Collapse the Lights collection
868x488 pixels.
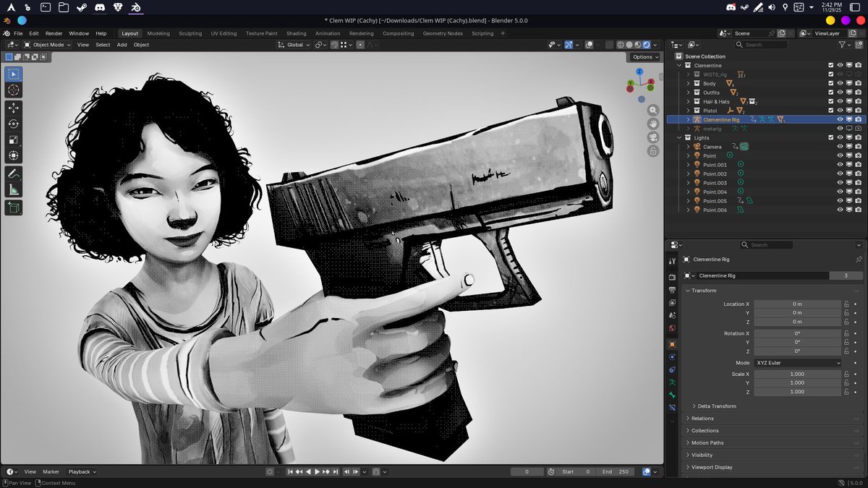[x=678, y=137]
